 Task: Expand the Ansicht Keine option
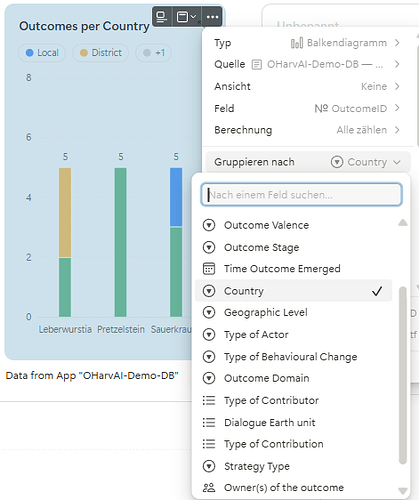click(306, 86)
